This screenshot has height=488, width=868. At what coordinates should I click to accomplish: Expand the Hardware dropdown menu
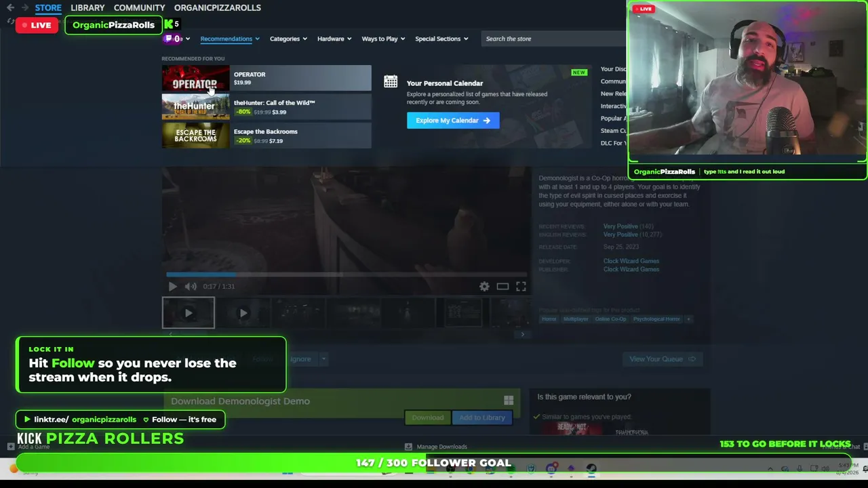[x=334, y=39]
